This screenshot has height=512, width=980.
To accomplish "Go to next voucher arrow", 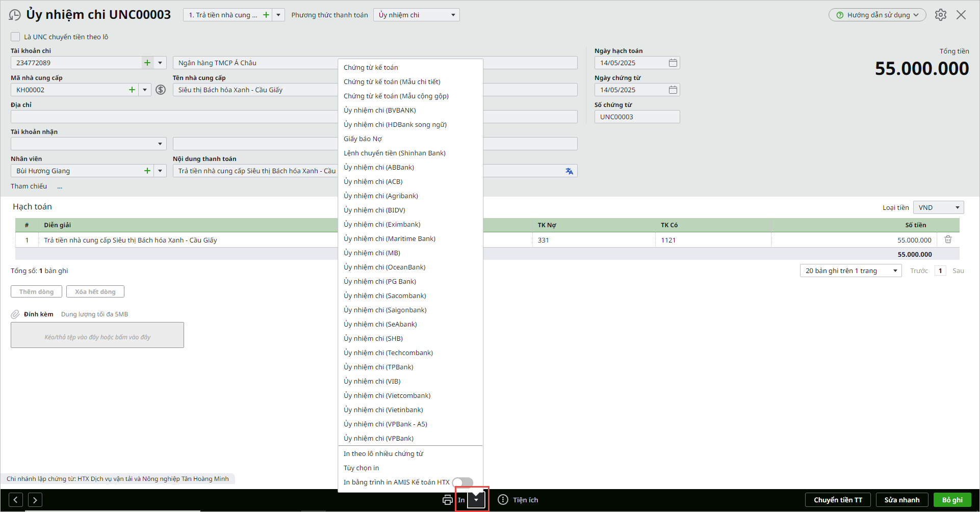I will pos(35,500).
